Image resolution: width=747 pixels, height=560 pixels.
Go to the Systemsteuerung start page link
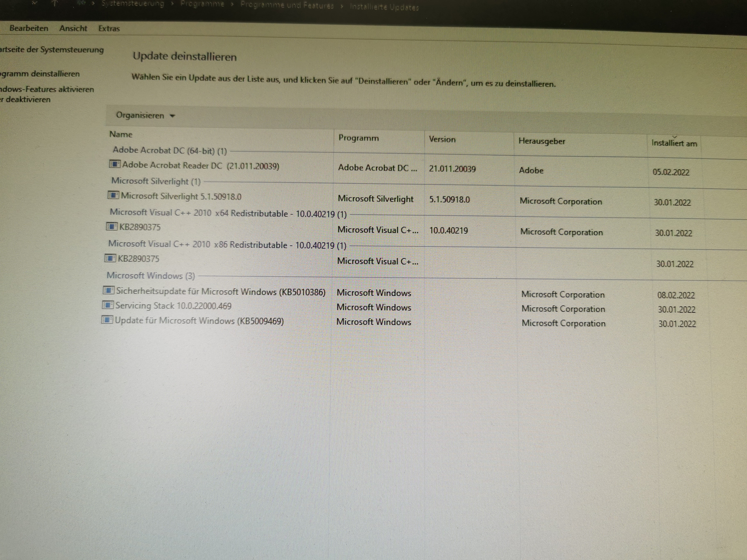(x=52, y=50)
